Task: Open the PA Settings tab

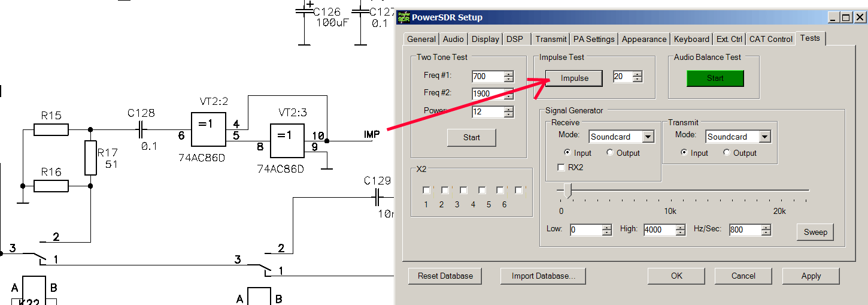Action: (x=593, y=39)
